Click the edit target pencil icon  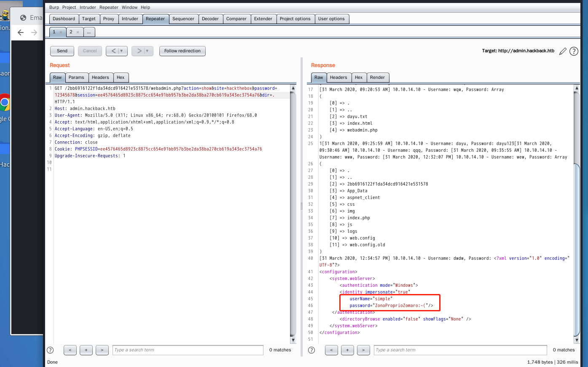click(x=563, y=51)
